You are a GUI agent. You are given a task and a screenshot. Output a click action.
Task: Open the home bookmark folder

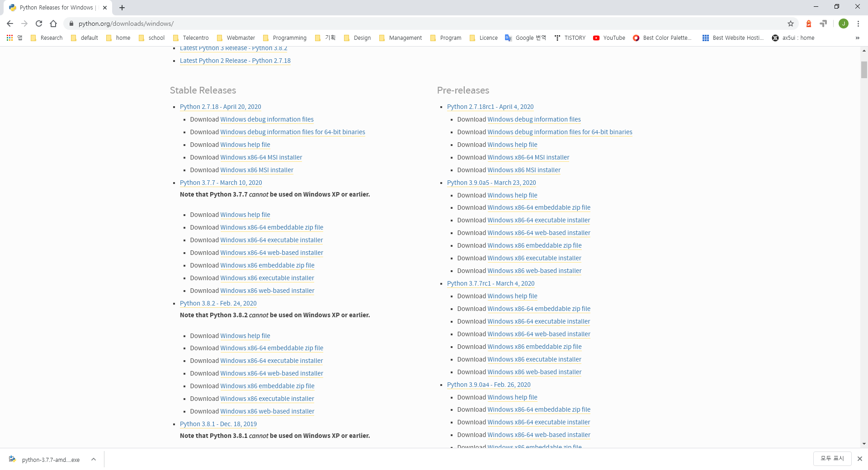pyautogui.click(x=118, y=38)
